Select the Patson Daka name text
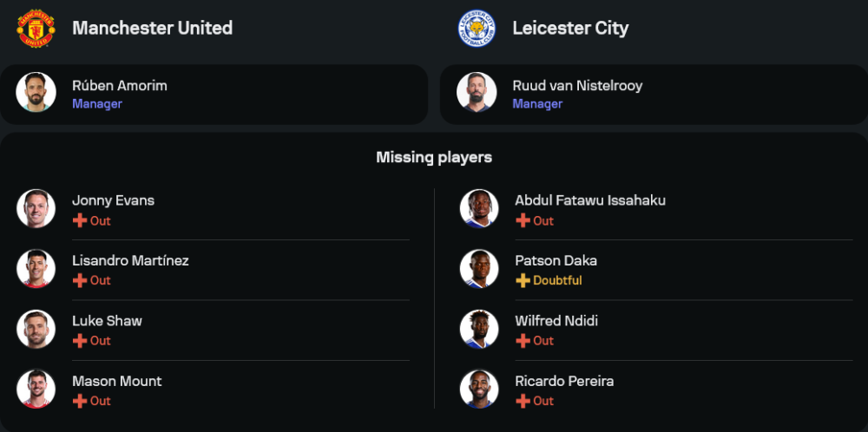Image resolution: width=868 pixels, height=432 pixels. click(556, 260)
